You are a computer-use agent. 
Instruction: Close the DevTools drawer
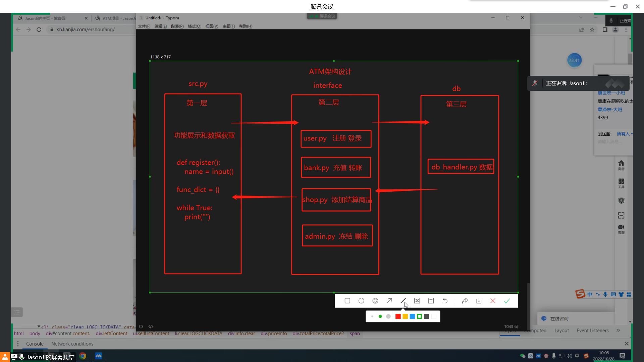(x=626, y=344)
